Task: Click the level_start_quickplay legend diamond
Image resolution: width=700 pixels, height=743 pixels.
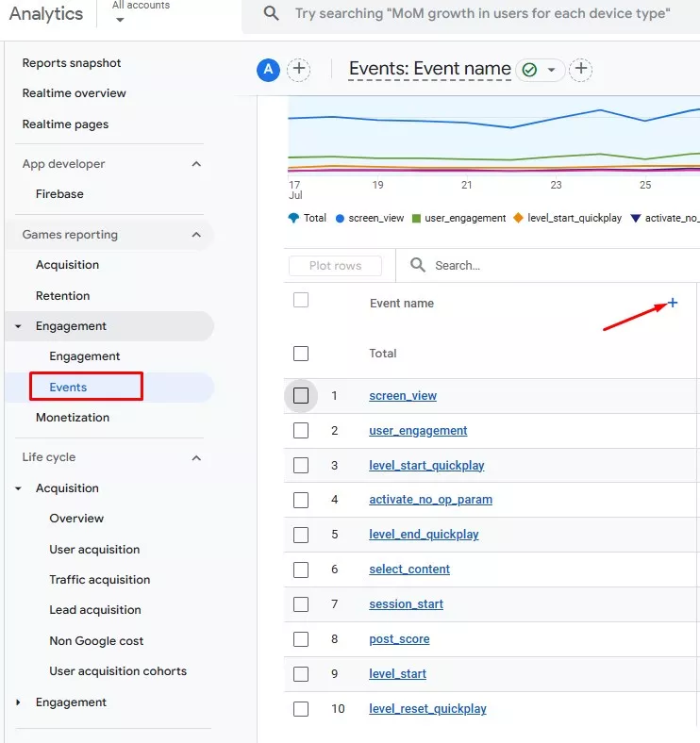Action: click(x=518, y=218)
